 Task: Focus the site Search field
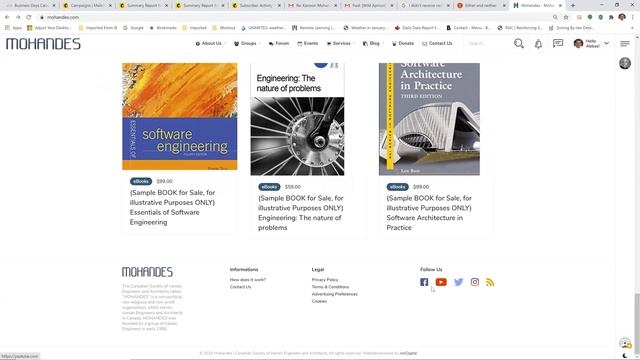point(484,43)
